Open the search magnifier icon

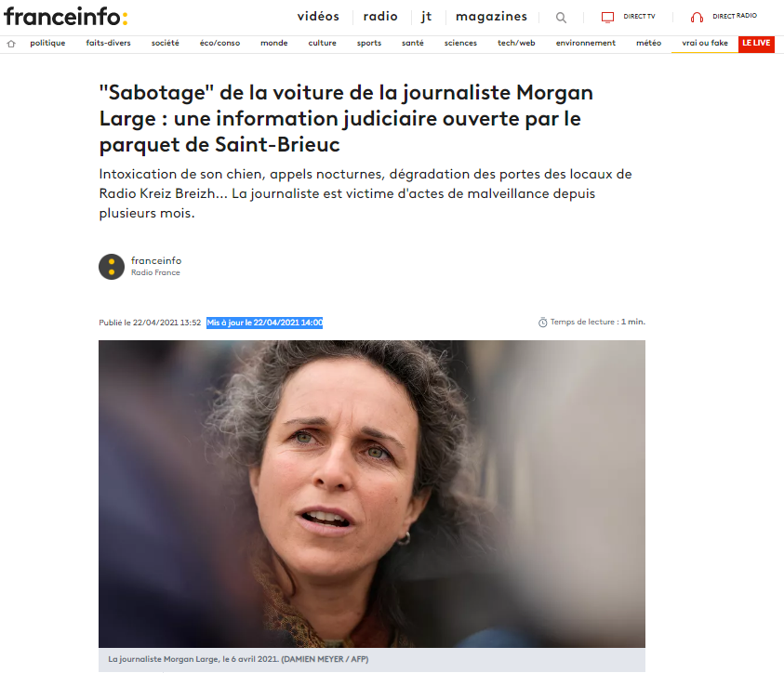click(561, 18)
